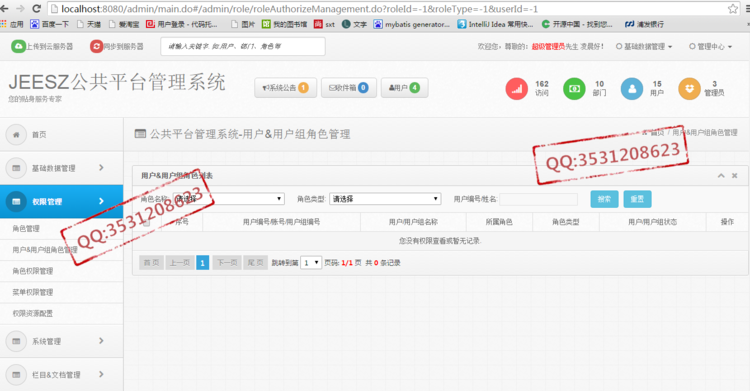Open the 角色名称 dropdown
Image resolution: width=750 pixels, height=391 pixels.
[x=229, y=199]
